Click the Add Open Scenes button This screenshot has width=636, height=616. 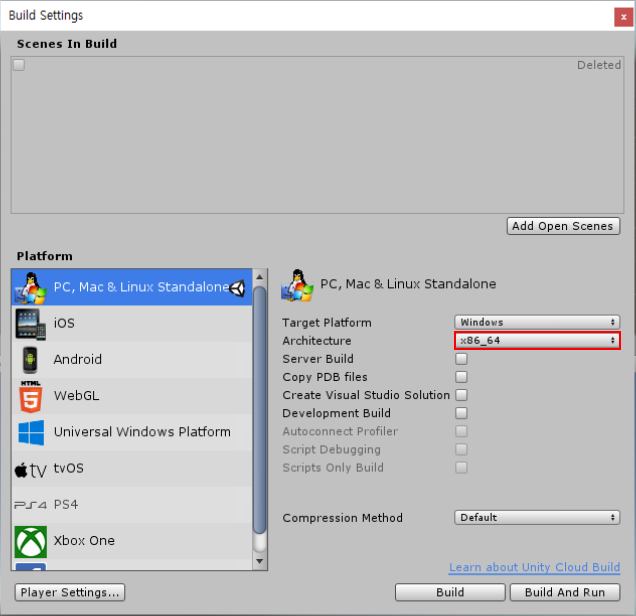563,226
